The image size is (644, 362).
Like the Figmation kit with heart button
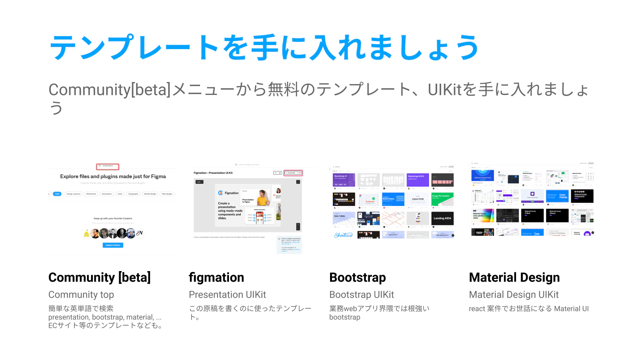(x=278, y=173)
